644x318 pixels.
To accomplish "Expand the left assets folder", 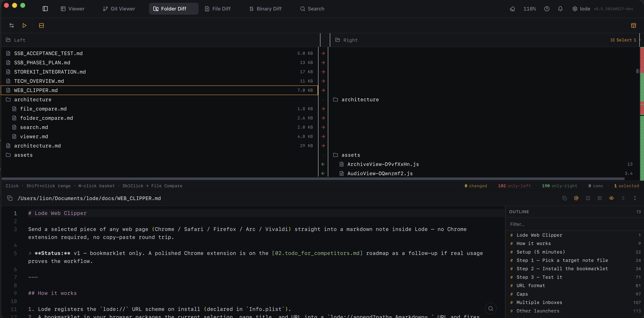I will (159, 155).
